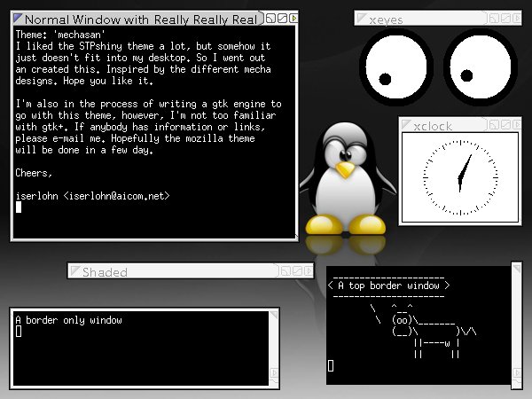Click play-arrow button on Shaded title bar
The image size is (532, 399).
[x=309, y=270]
